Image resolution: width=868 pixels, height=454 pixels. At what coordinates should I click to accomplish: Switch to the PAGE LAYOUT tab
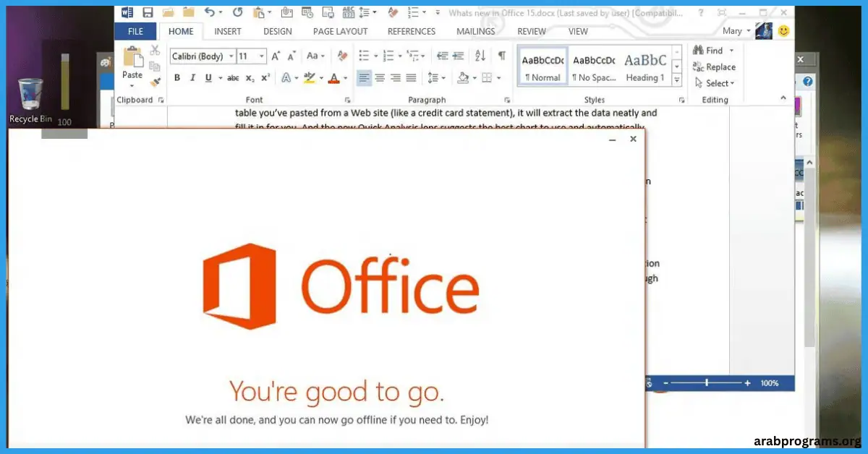coord(340,31)
